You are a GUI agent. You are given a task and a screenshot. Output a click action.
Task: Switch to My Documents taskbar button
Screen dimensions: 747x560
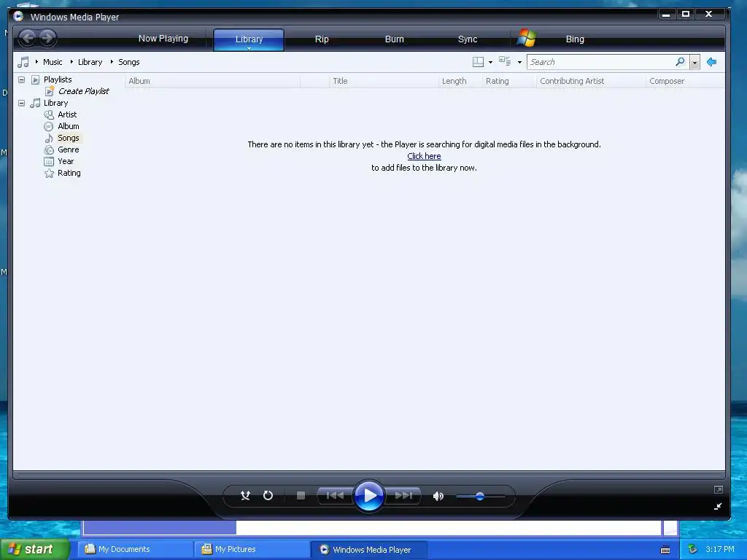(x=136, y=549)
